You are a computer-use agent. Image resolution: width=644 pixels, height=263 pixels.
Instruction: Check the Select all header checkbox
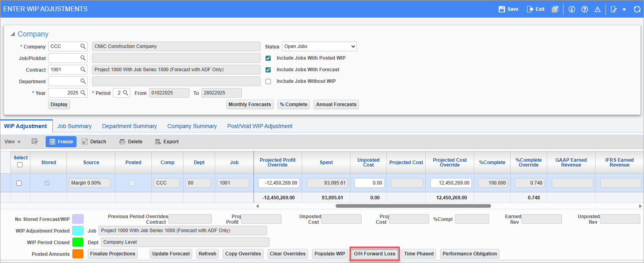click(20, 165)
